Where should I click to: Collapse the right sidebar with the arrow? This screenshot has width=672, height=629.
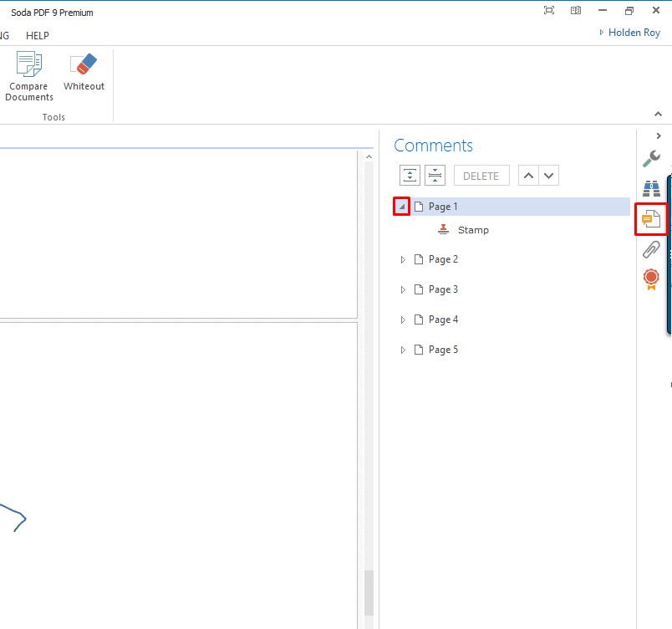pyautogui.click(x=659, y=136)
